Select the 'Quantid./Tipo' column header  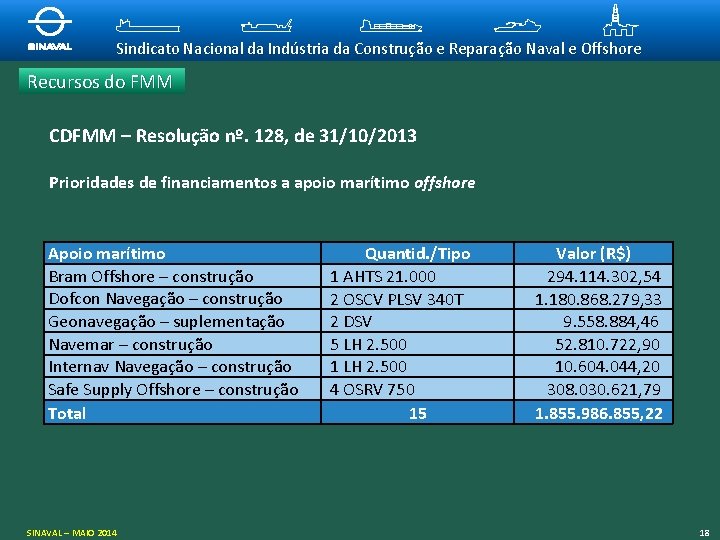(x=417, y=253)
